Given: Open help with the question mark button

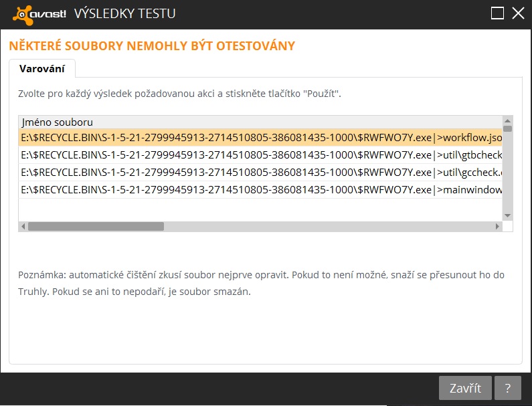Looking at the screenshot, I should pyautogui.click(x=509, y=388).
